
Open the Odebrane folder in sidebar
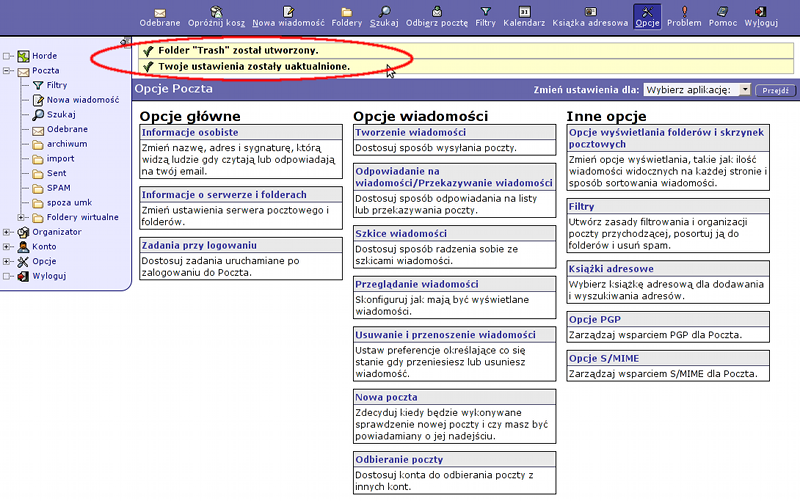[x=67, y=129]
